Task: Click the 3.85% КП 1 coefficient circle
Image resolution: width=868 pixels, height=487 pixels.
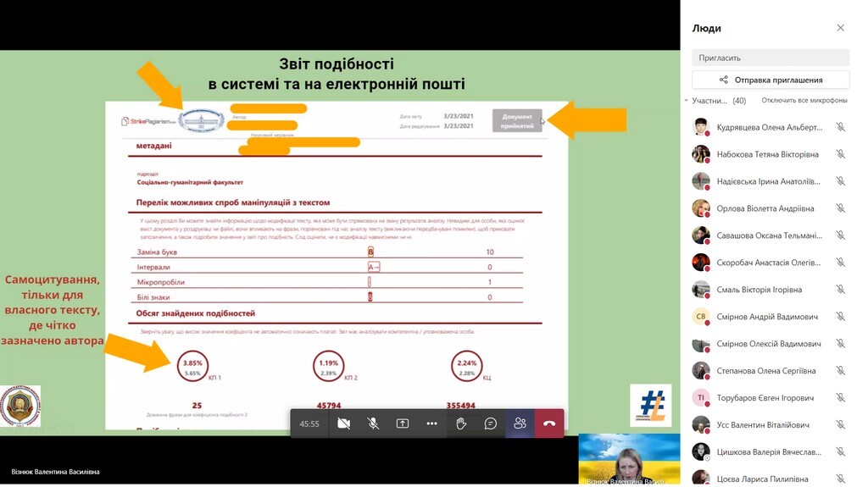Action: [192, 367]
